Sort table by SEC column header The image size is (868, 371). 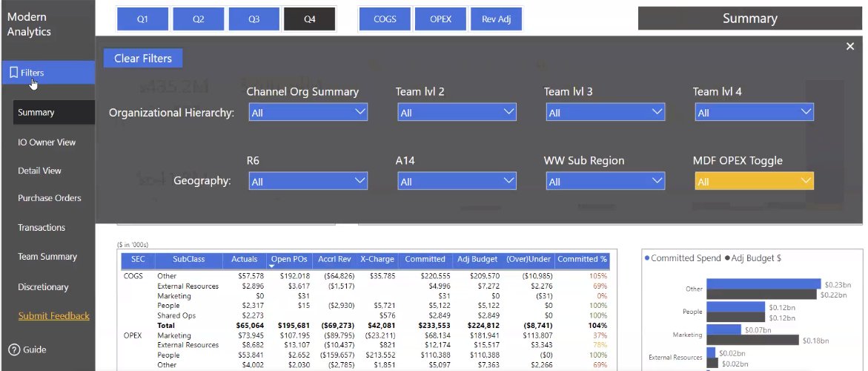pyautogui.click(x=138, y=259)
